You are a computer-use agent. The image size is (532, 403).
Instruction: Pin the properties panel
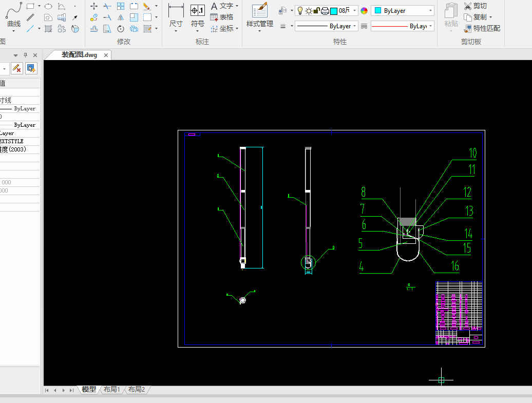[25, 55]
